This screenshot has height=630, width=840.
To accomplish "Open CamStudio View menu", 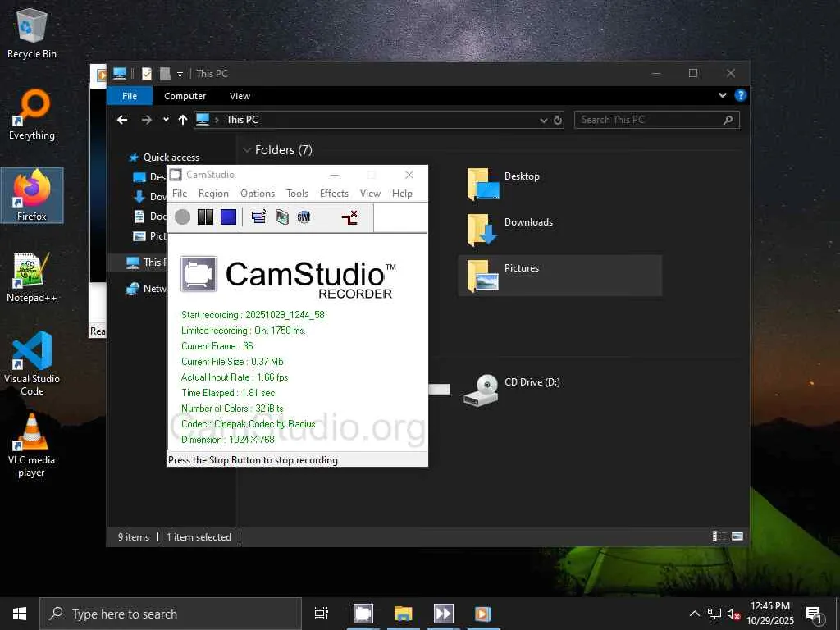I will click(370, 194).
